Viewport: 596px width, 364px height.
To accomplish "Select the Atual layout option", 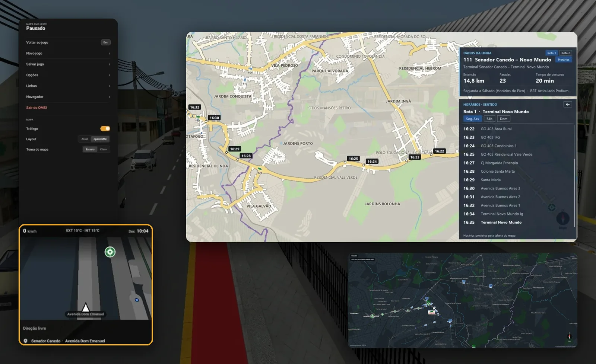I will (85, 139).
